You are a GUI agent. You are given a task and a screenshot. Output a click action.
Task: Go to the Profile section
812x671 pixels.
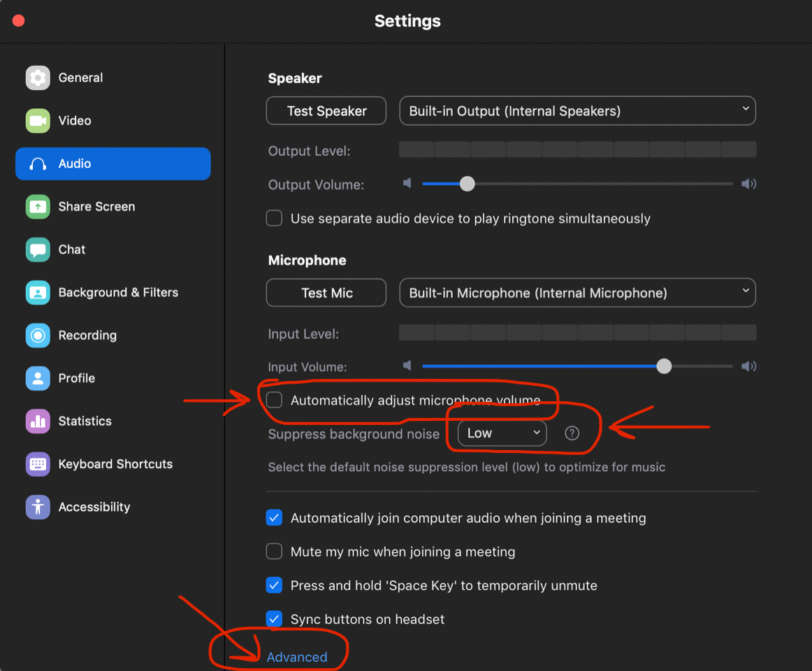(x=76, y=378)
